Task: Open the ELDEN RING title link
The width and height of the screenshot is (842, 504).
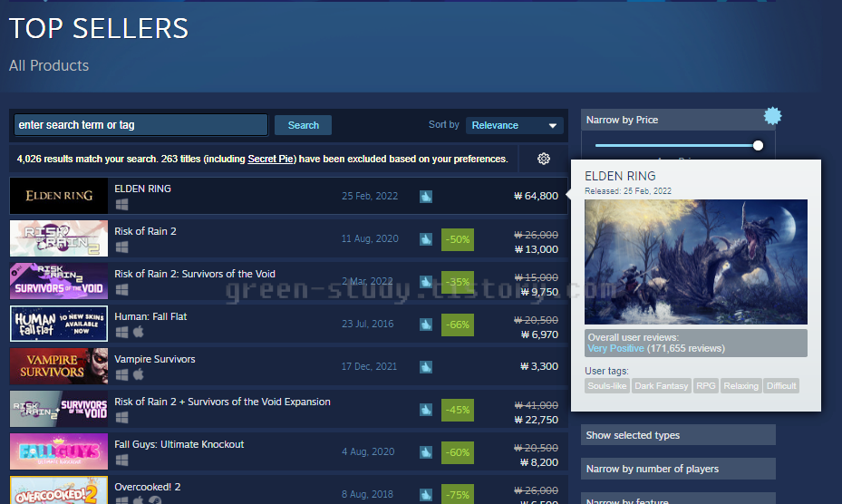Action: pos(143,189)
